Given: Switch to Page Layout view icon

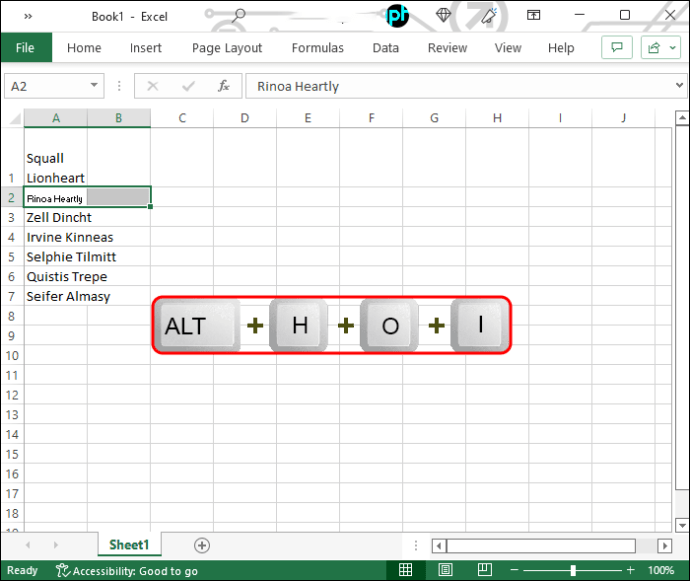Looking at the screenshot, I should (445, 570).
